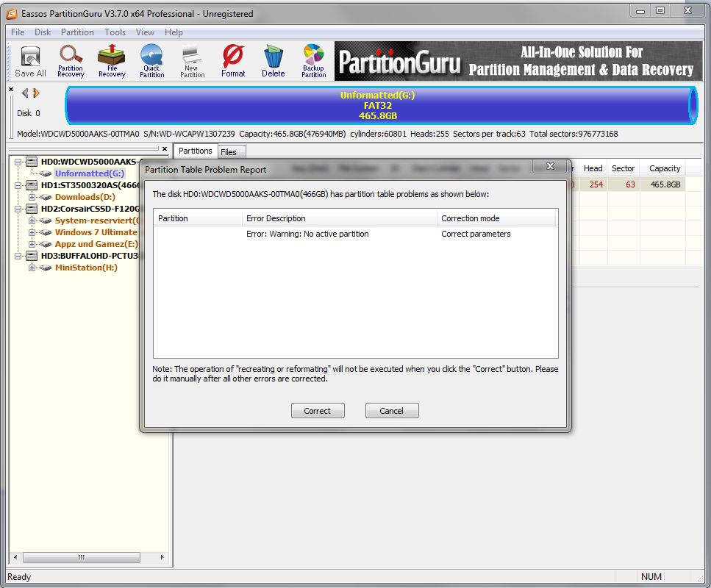The image size is (711, 588).
Task: Select Unformatted(G:) in the disk tree
Action: pyautogui.click(x=89, y=173)
